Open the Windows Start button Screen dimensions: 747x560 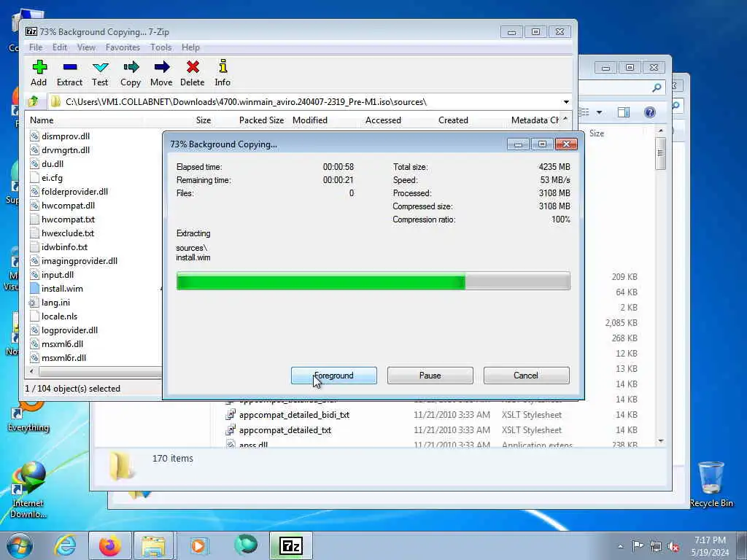click(20, 545)
